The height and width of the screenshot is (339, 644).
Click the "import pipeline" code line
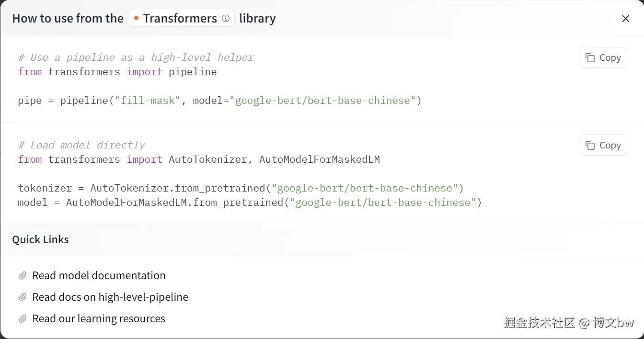coord(117,72)
